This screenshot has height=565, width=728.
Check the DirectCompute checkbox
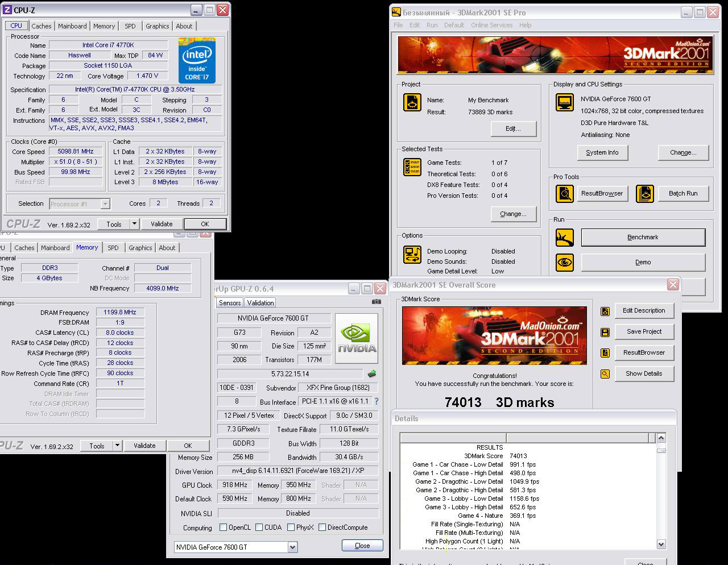click(x=322, y=527)
